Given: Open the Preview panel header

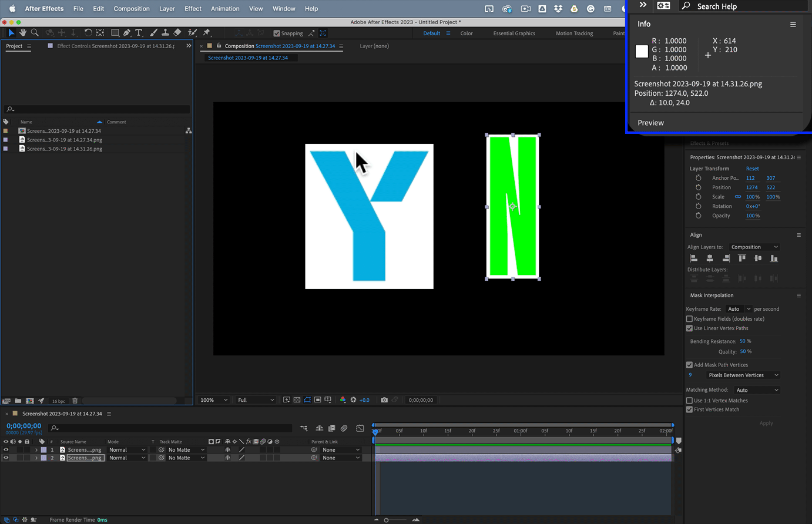Looking at the screenshot, I should click(x=650, y=123).
